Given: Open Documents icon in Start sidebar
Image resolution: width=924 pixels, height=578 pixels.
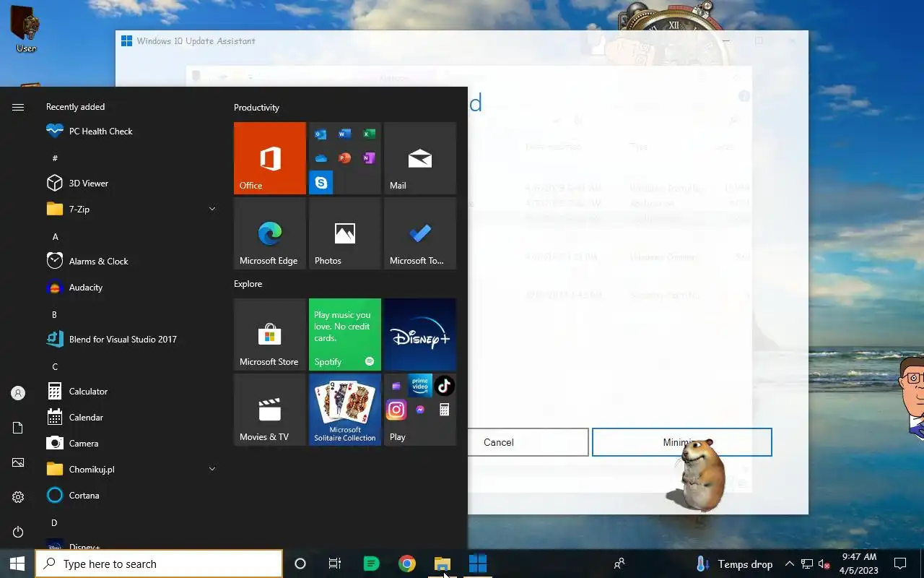Looking at the screenshot, I should (x=18, y=428).
